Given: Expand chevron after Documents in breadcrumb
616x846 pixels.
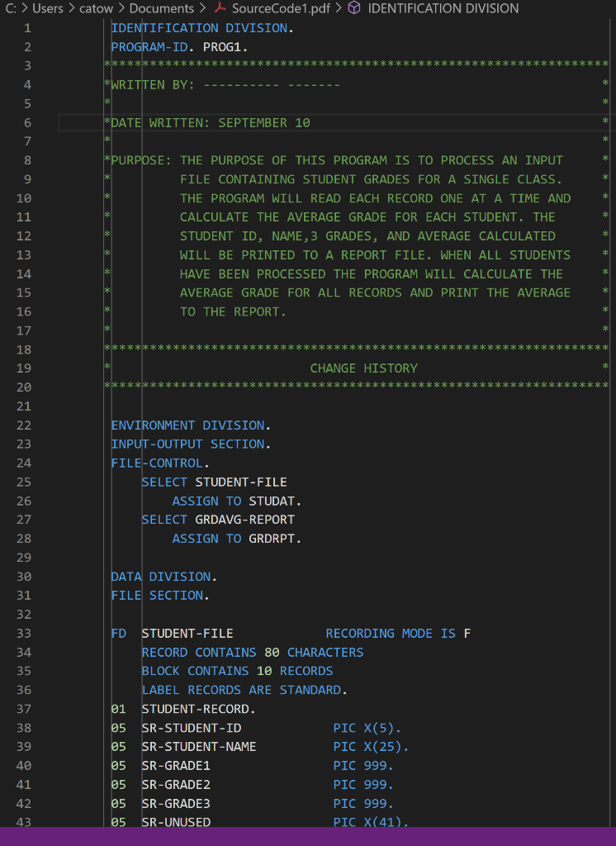Looking at the screenshot, I should [202, 8].
